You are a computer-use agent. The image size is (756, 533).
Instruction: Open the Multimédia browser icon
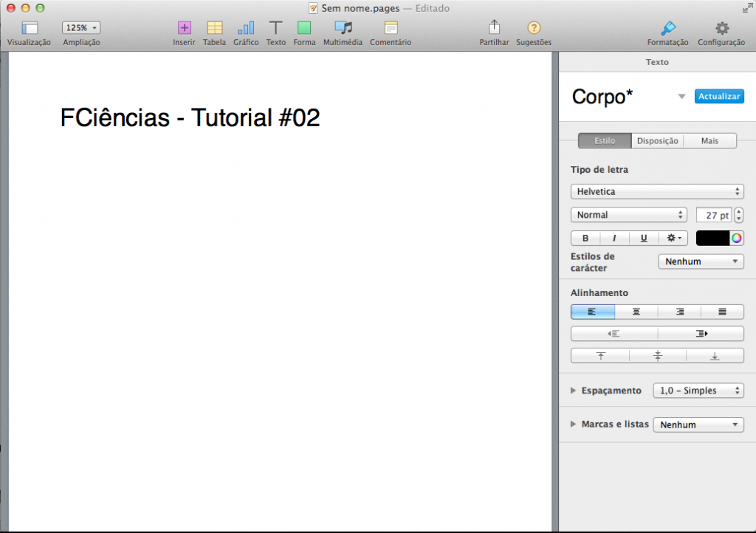tap(343, 28)
